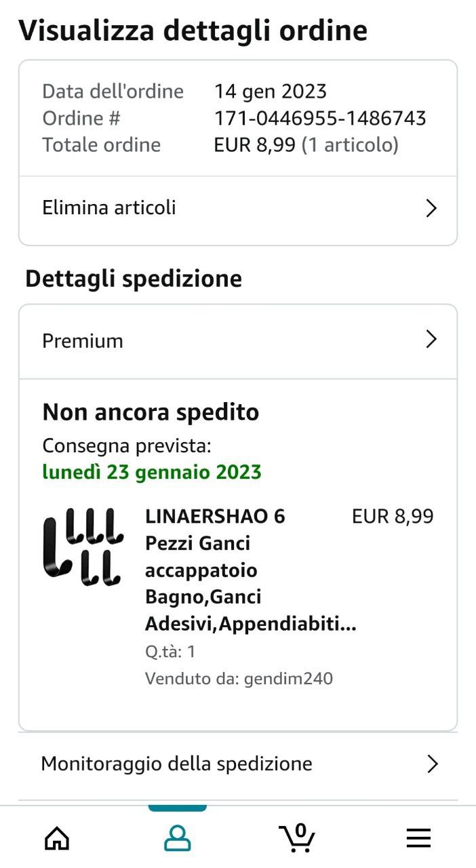Tap chevron beside Premium

pyautogui.click(x=431, y=339)
